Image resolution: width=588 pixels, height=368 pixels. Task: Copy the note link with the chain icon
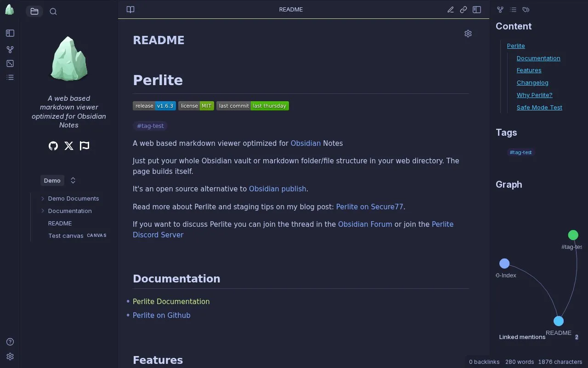coord(464,10)
